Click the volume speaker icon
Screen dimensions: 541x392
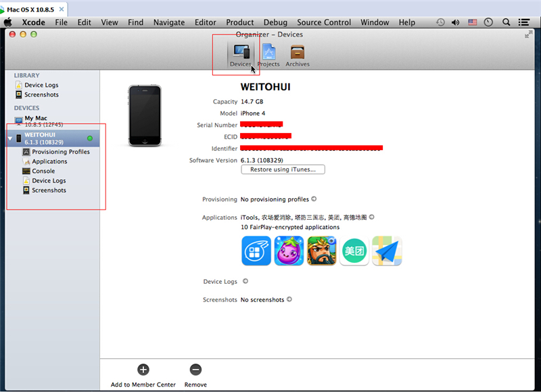tap(455, 22)
